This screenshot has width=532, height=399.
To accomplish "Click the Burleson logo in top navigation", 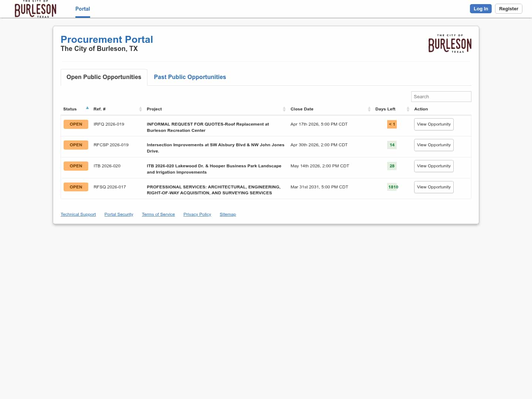I will pyautogui.click(x=35, y=9).
